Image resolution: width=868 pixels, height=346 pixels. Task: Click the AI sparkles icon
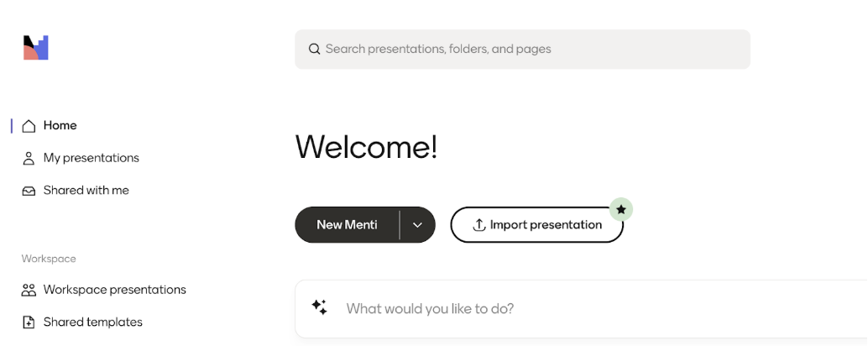319,307
